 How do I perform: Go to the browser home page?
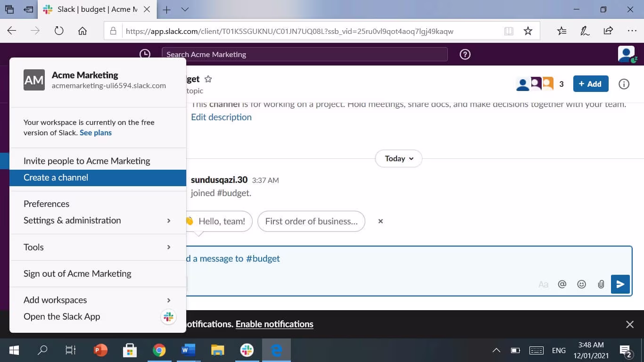83,31
